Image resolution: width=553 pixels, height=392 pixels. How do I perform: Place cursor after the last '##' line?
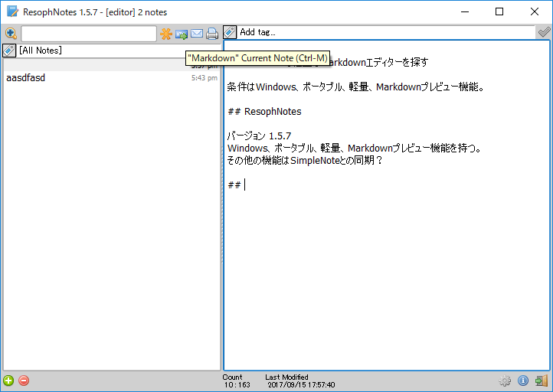244,185
